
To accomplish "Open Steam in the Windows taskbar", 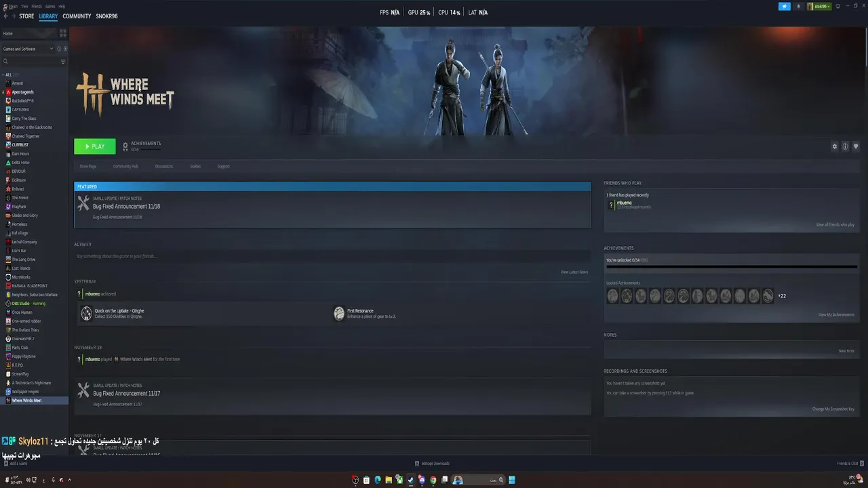I will [410, 480].
